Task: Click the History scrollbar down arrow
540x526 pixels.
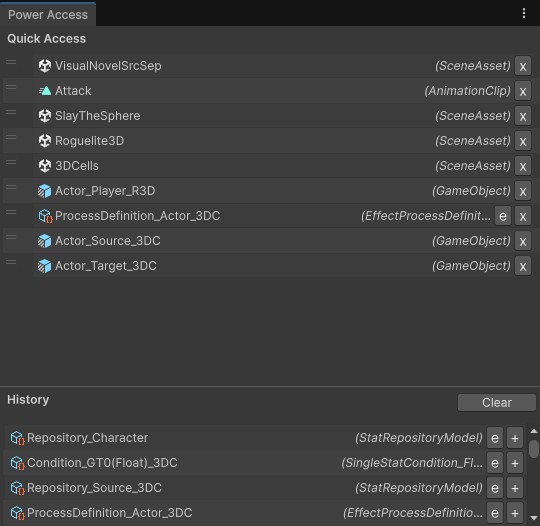Action: [x=534, y=518]
